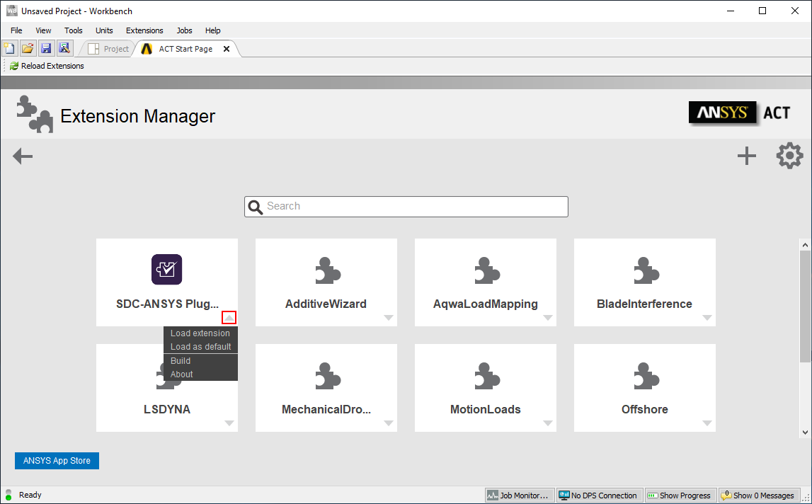Open the Extensions menu
Screen dimensions: 812x504
pos(144,30)
